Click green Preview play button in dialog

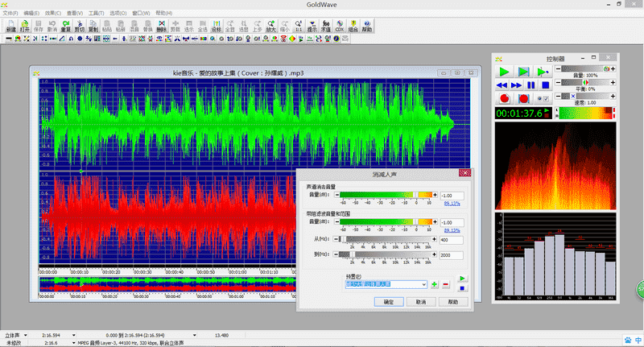462,279
